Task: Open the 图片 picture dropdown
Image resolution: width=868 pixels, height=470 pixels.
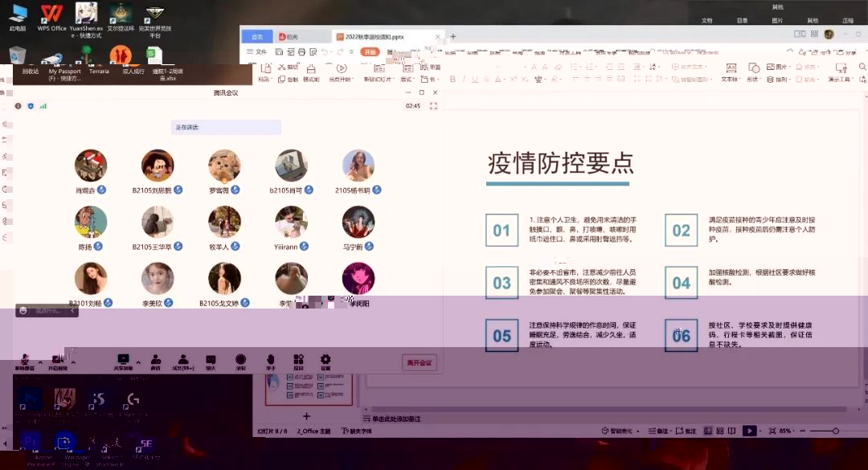Action: click(x=778, y=67)
